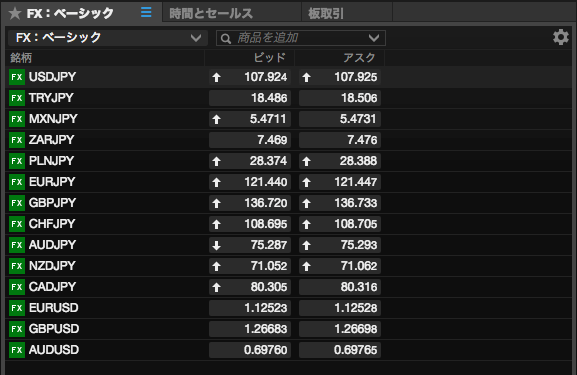The width and height of the screenshot is (577, 375).
Task: Click TRYJPY ask price 18.506
Action: 340,98
